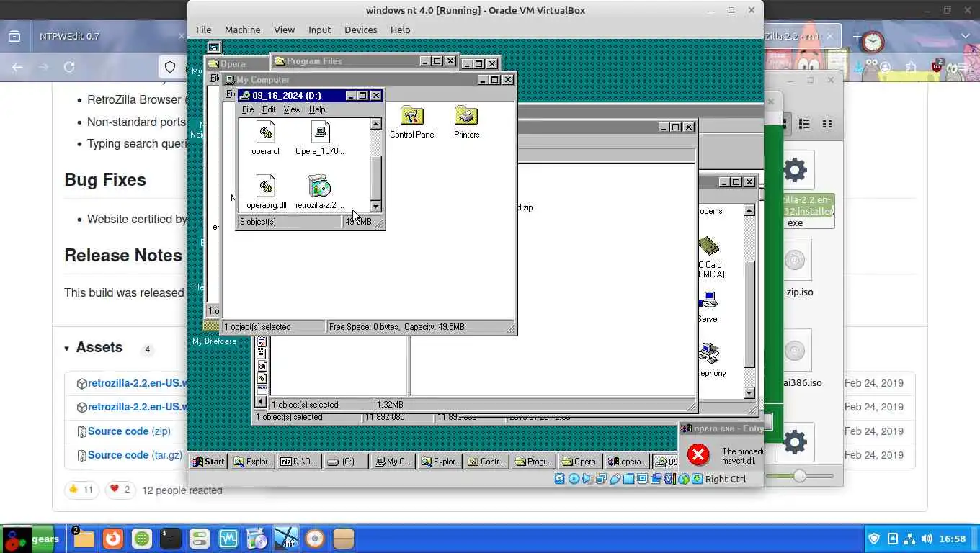Open the VirtualBox View menu
980x553 pixels.
(284, 30)
